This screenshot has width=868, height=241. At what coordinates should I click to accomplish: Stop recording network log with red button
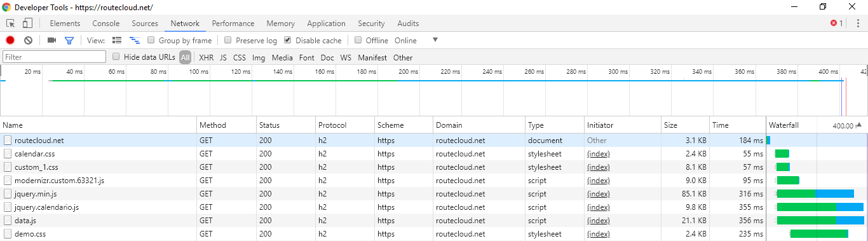tap(10, 40)
